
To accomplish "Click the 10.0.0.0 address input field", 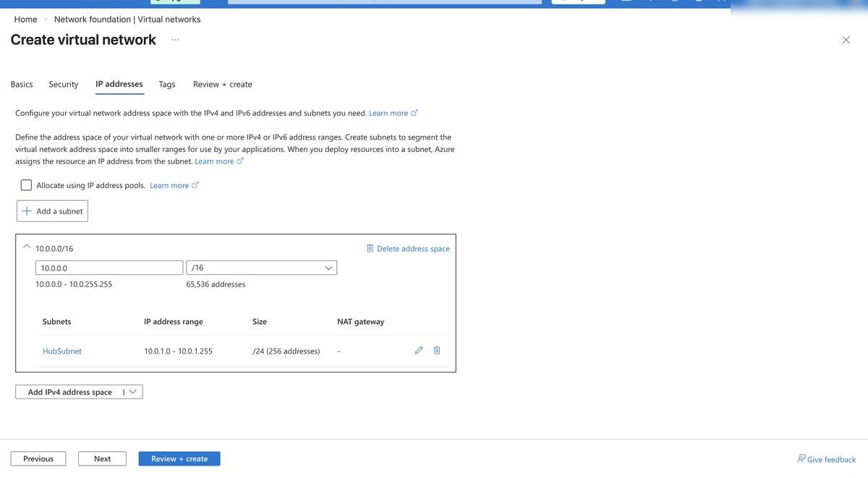I will coord(109,268).
